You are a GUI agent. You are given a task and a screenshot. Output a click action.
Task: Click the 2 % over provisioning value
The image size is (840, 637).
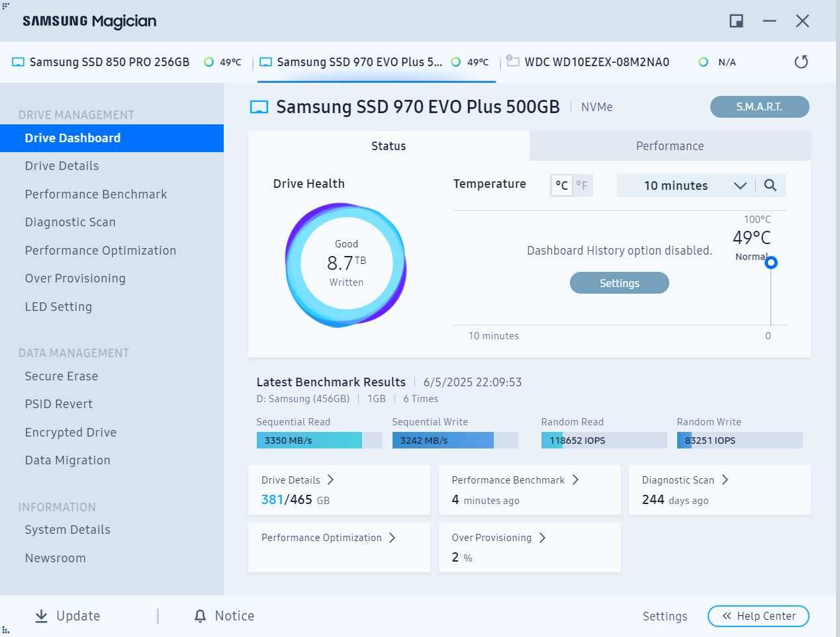[x=462, y=558]
